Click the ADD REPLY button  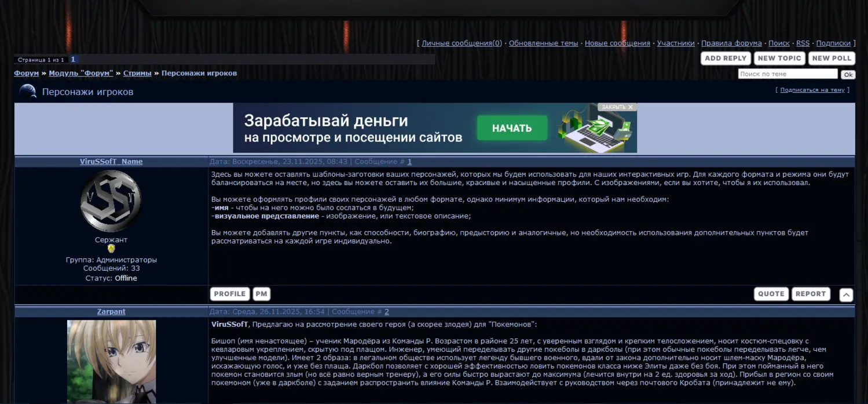[725, 59]
